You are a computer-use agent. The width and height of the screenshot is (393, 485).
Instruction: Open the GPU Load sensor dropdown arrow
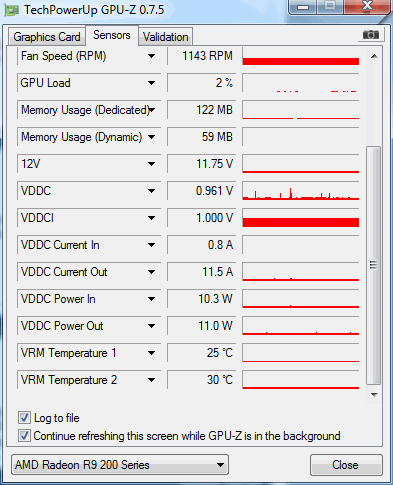151,83
